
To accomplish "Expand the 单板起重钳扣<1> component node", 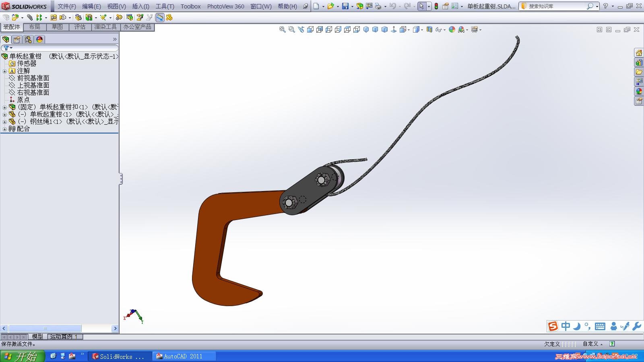I will coord(4,107).
